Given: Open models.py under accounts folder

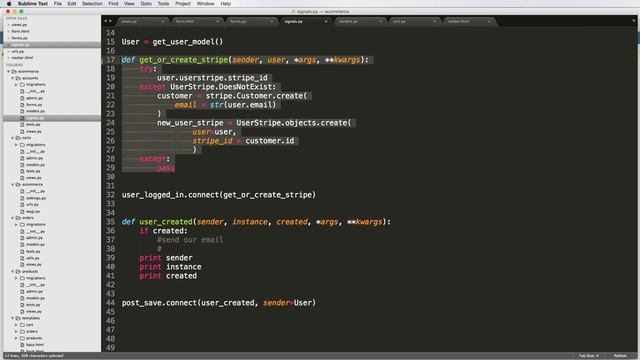Looking at the screenshot, I should coord(35,111).
